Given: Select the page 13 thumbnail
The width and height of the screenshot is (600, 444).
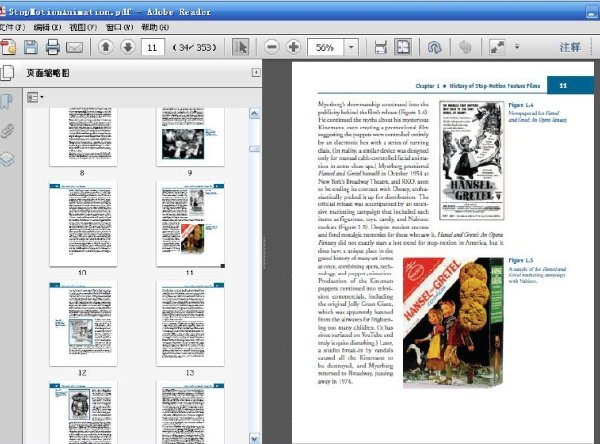Looking at the screenshot, I should tap(190, 324).
